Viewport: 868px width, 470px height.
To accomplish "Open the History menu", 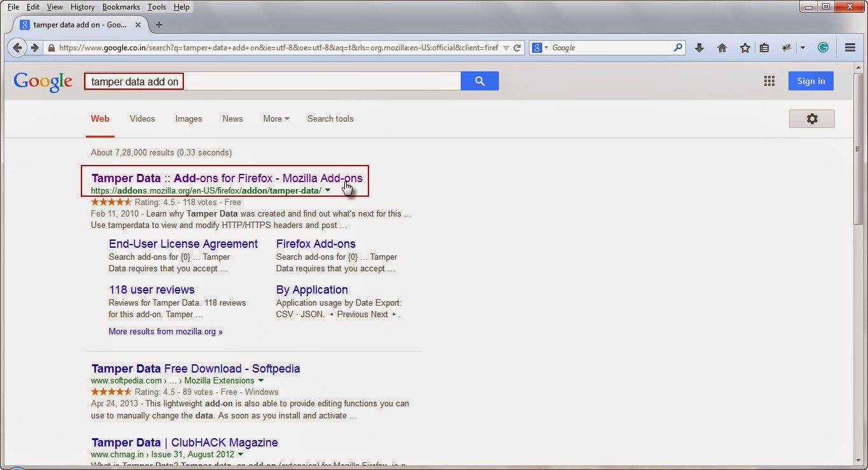I will (83, 7).
